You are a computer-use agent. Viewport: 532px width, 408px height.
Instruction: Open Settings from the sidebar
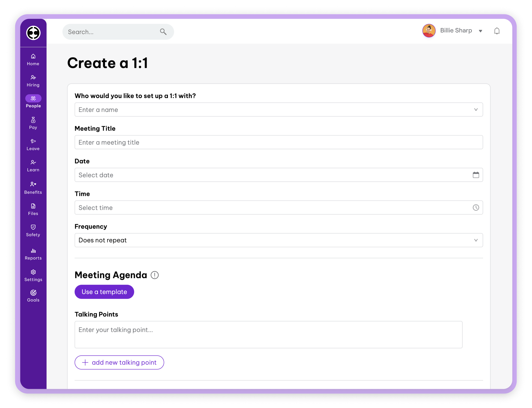click(x=33, y=275)
